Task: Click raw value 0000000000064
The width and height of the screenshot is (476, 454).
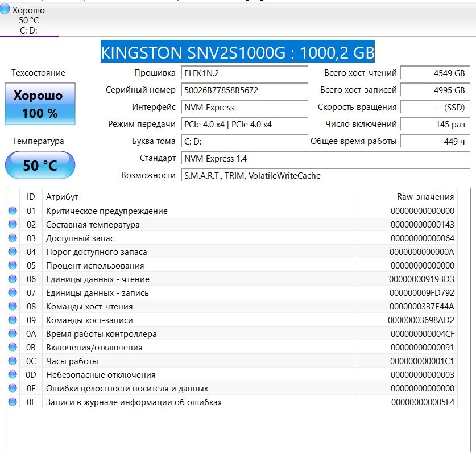Action: (423, 238)
